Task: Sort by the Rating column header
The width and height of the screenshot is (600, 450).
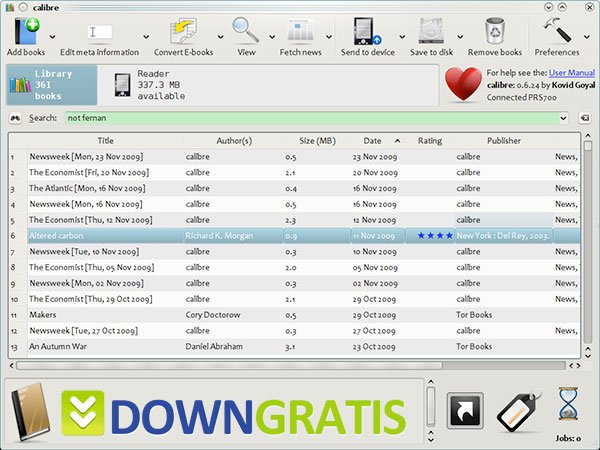Action: tap(430, 141)
